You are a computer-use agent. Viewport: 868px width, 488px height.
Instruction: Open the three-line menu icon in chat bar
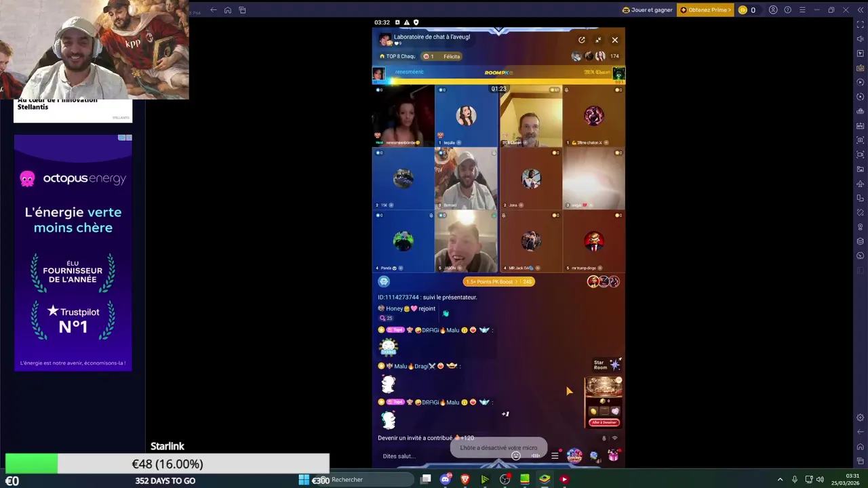[x=555, y=456]
